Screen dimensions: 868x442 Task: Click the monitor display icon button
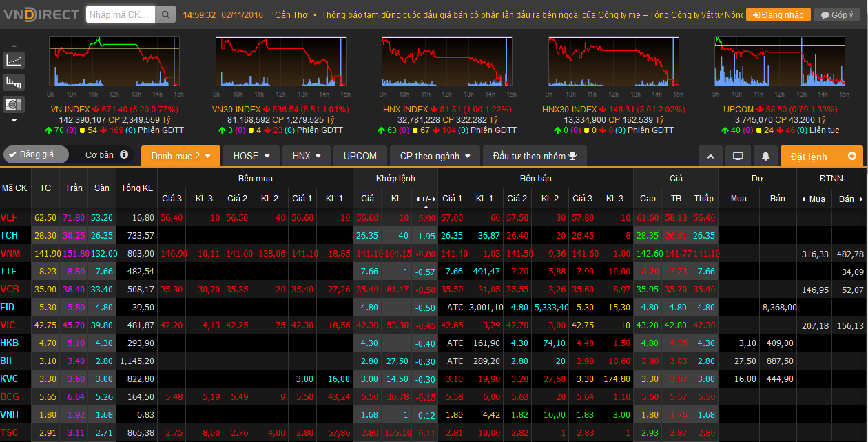click(738, 157)
